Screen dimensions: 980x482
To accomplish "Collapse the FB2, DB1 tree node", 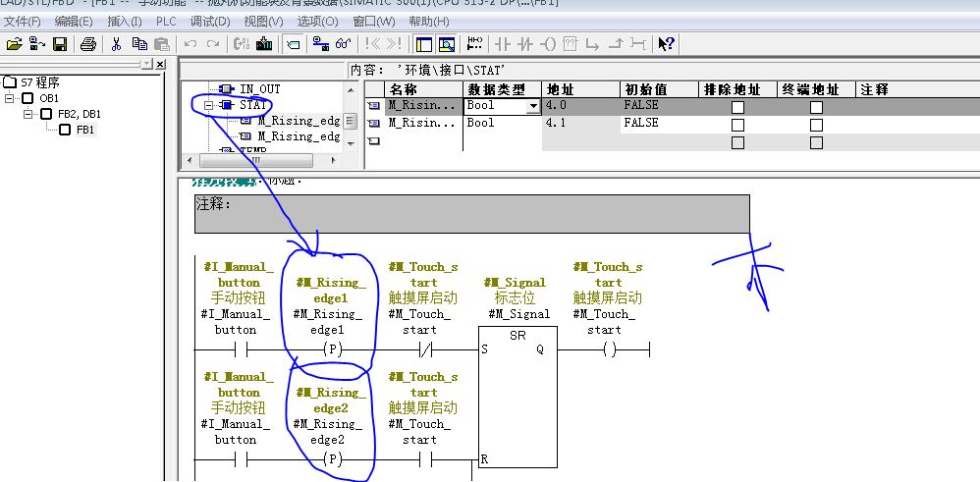I will pyautogui.click(x=28, y=114).
